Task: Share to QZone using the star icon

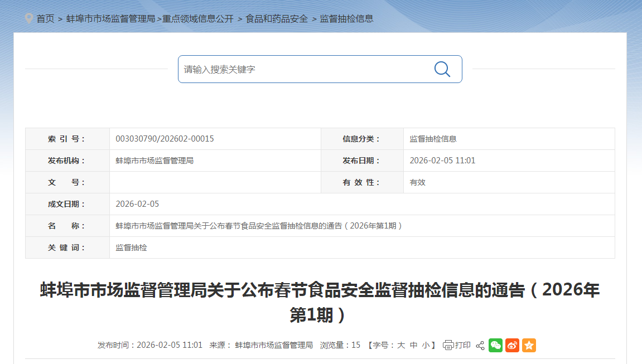Action: click(x=529, y=345)
